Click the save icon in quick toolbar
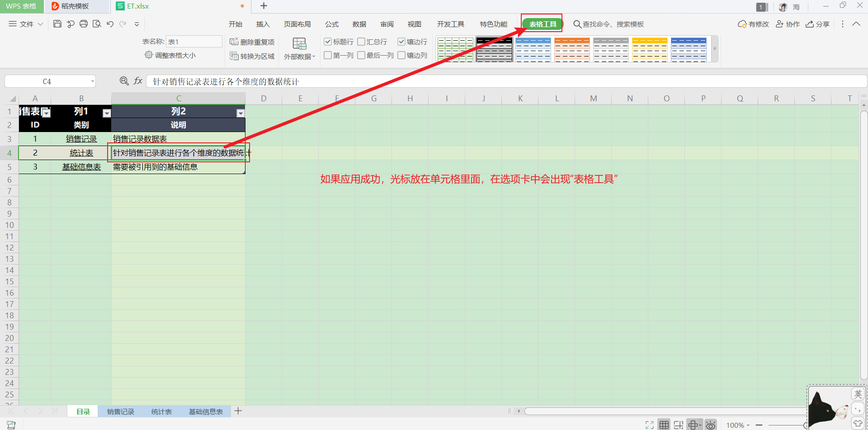The width and height of the screenshot is (868, 430). [x=57, y=24]
